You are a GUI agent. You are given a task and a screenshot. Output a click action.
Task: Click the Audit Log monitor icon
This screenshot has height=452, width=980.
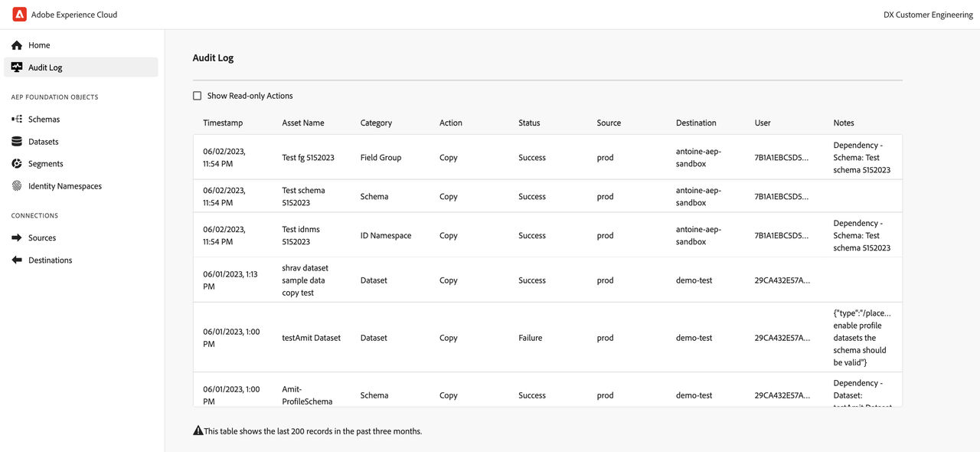[17, 67]
